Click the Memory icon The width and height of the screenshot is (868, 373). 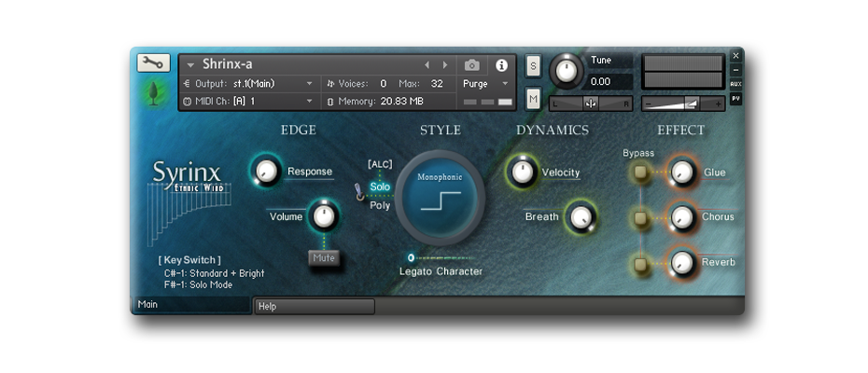pyautogui.click(x=330, y=102)
